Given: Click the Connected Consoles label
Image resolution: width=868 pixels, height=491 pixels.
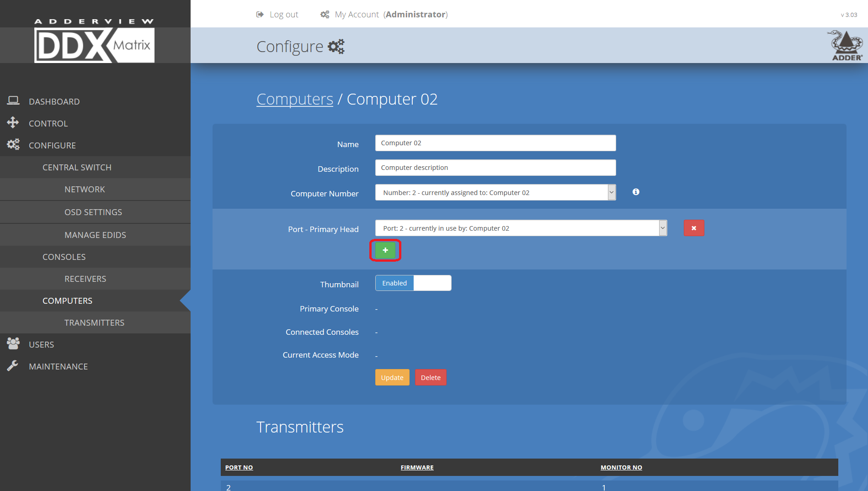Looking at the screenshot, I should click(x=322, y=332).
